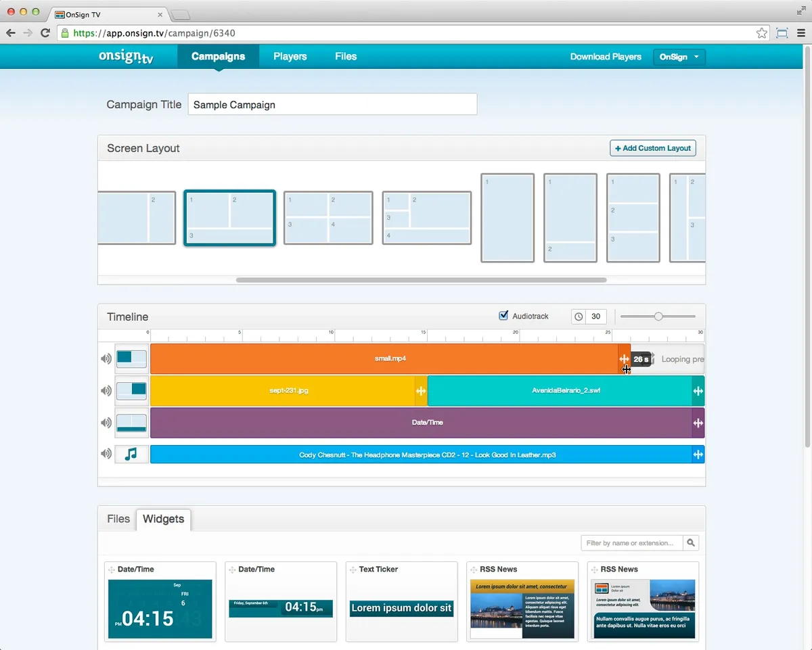This screenshot has width=812, height=650.
Task: Mute the mp3 audio track speaker
Action: pos(106,454)
